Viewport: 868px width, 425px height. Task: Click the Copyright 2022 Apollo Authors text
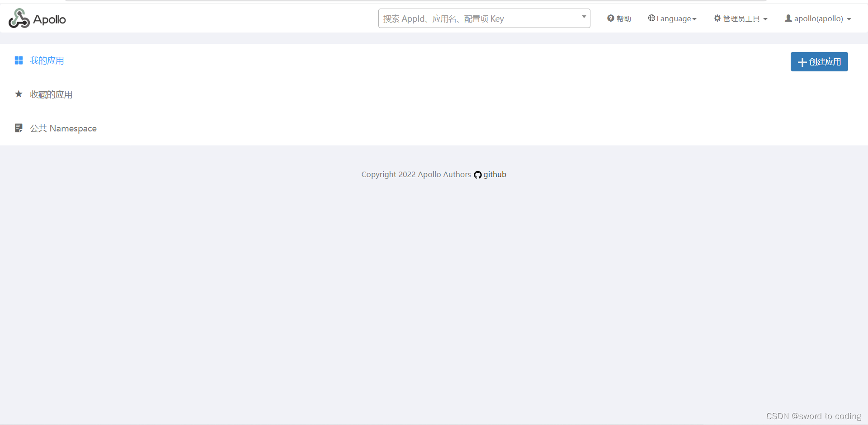point(416,174)
